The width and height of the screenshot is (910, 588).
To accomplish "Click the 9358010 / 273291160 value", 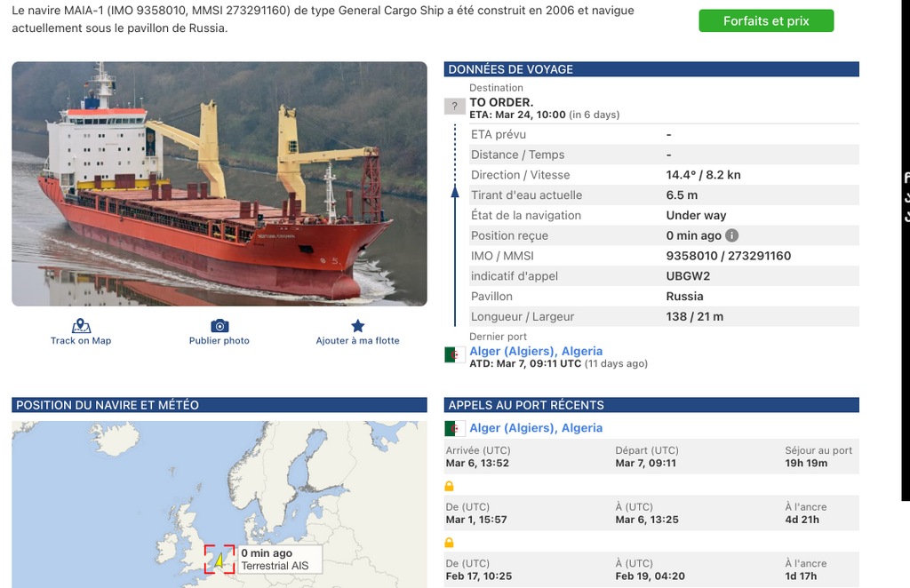I will (x=729, y=256).
